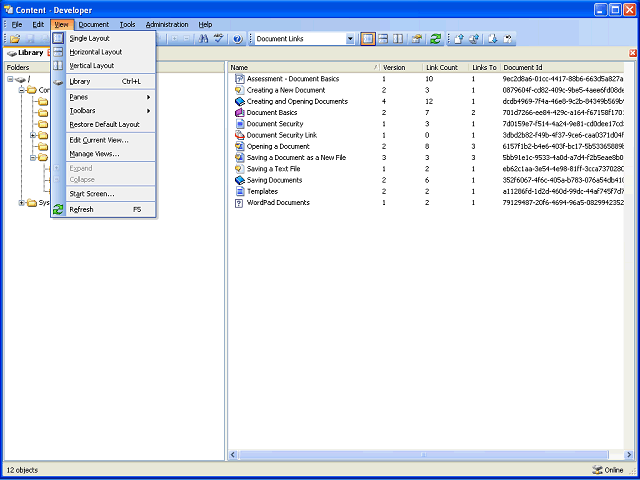Click the Sys folder icon in tree
The height and width of the screenshot is (480, 640).
[x=32, y=203]
